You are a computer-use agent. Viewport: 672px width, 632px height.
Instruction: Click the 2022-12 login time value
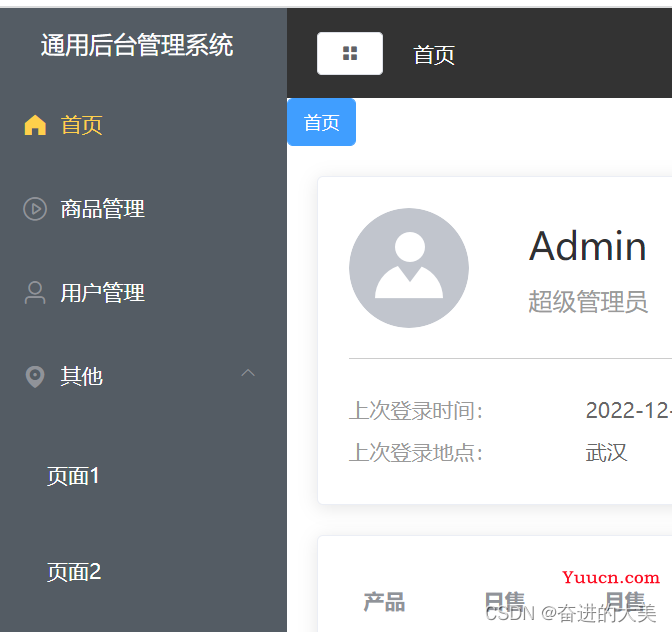tap(628, 411)
